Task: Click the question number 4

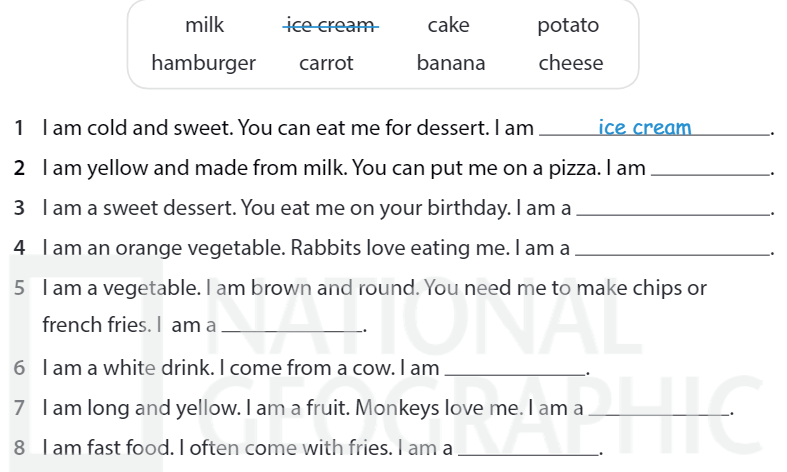Action: click(19, 248)
